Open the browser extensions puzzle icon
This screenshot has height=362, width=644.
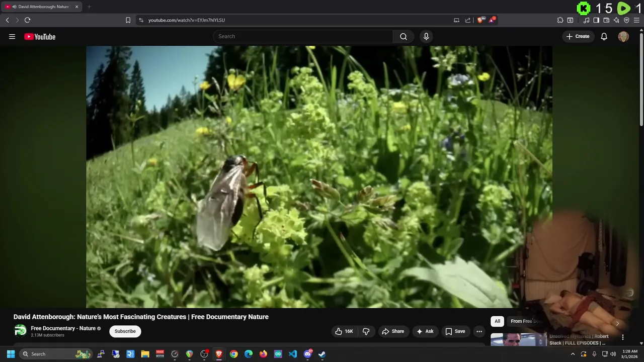tap(560, 20)
